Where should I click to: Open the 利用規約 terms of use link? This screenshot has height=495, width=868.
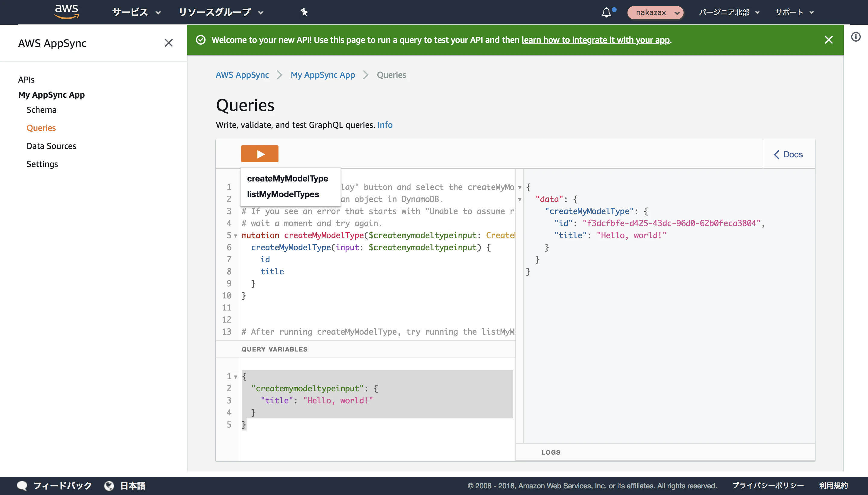834,485
